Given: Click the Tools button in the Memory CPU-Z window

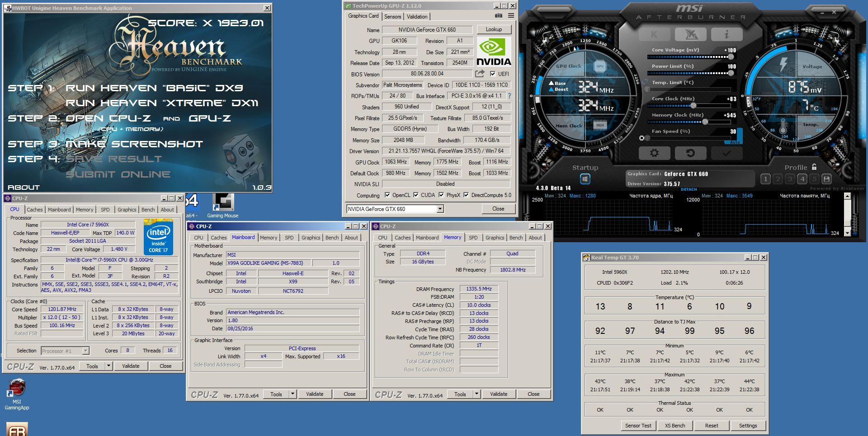Looking at the screenshot, I should [x=460, y=394].
